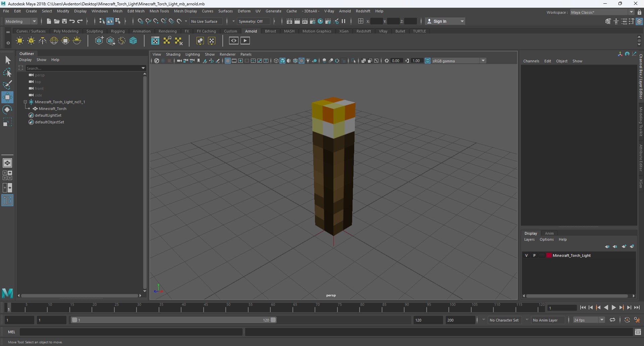Open the Mesh Tools menu
644x346 pixels.
[159, 11]
